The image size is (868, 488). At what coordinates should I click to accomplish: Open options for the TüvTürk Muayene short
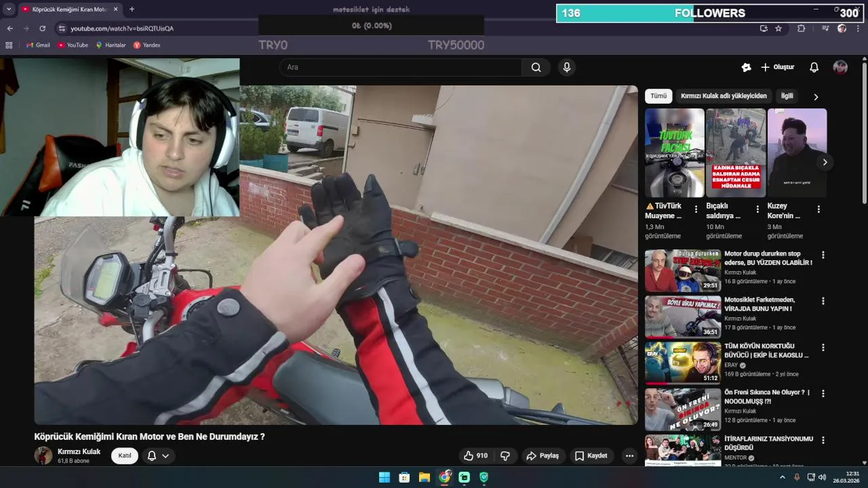coord(696,209)
